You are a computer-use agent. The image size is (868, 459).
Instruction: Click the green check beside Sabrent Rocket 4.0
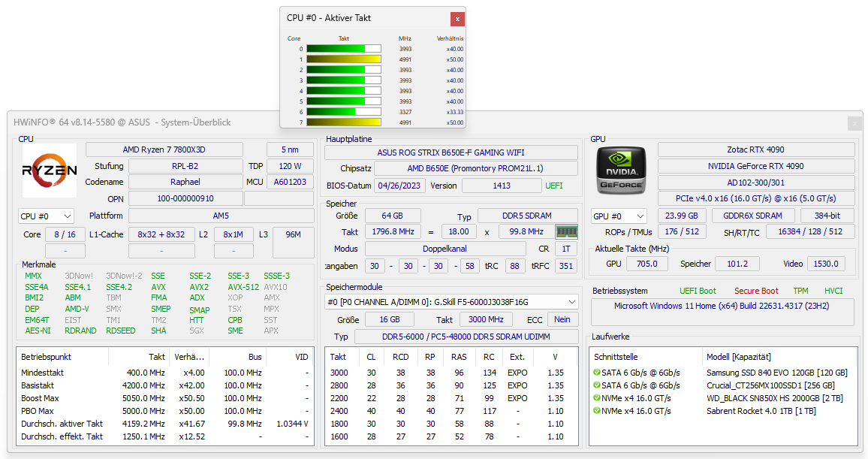point(597,411)
